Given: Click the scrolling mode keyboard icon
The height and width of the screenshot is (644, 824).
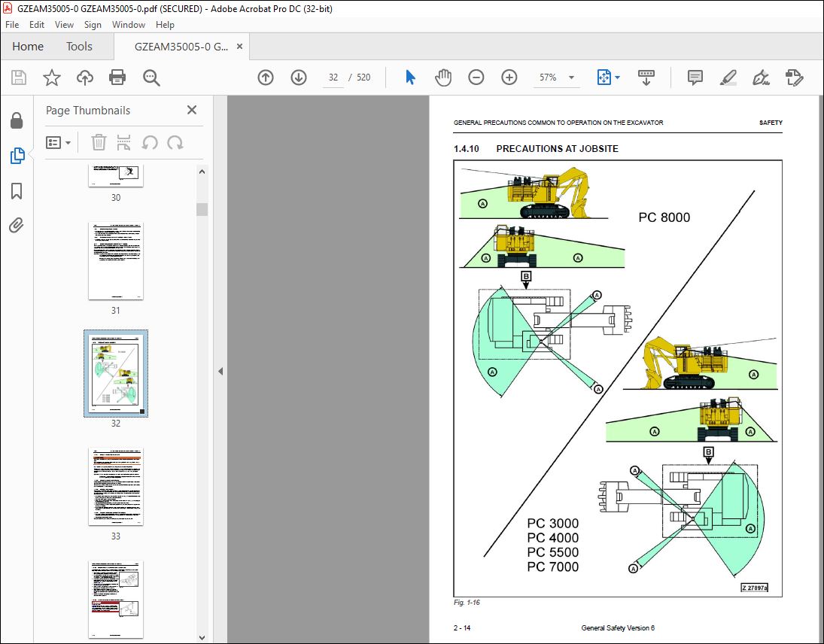Looking at the screenshot, I should point(646,77).
